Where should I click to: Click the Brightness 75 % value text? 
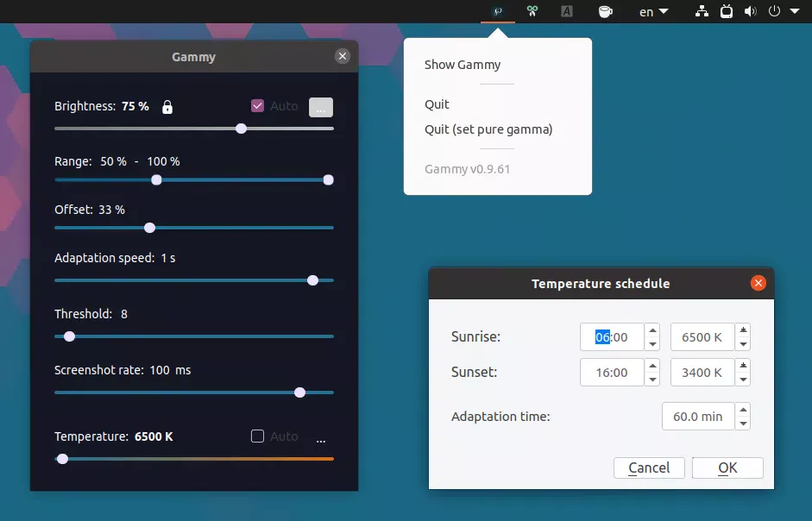click(135, 106)
